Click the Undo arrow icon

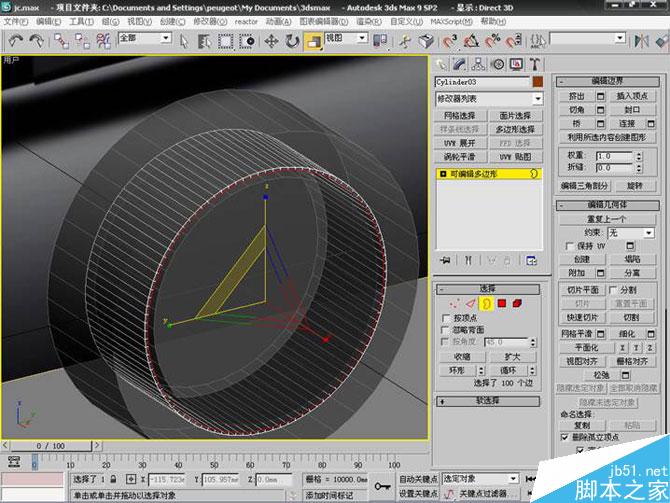click(x=16, y=42)
